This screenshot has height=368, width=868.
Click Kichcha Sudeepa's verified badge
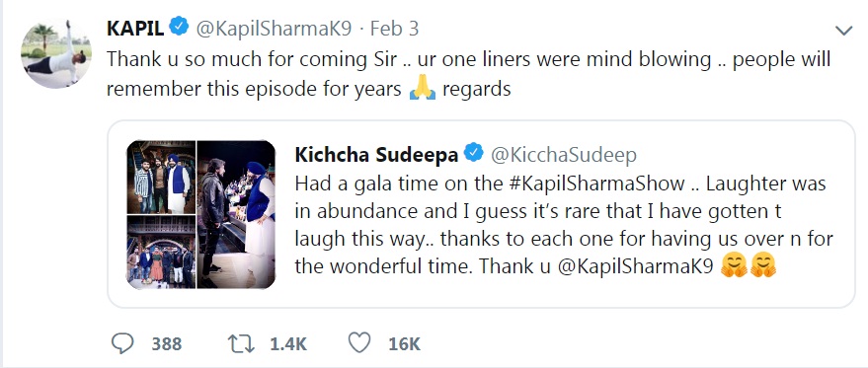tap(474, 153)
